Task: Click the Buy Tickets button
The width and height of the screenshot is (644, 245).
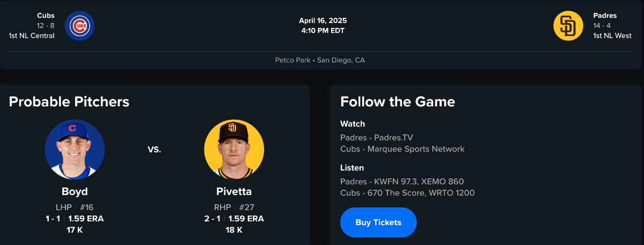Action: coord(378,222)
